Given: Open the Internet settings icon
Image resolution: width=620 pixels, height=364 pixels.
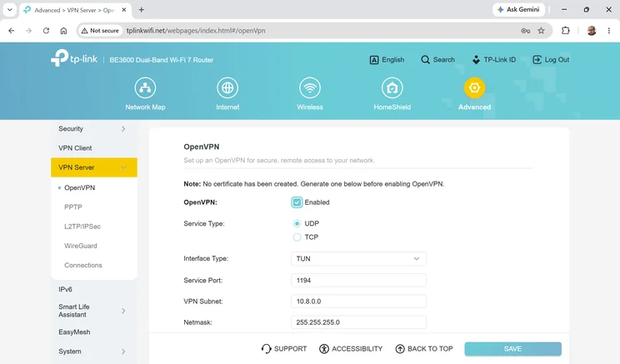Looking at the screenshot, I should coord(227,87).
